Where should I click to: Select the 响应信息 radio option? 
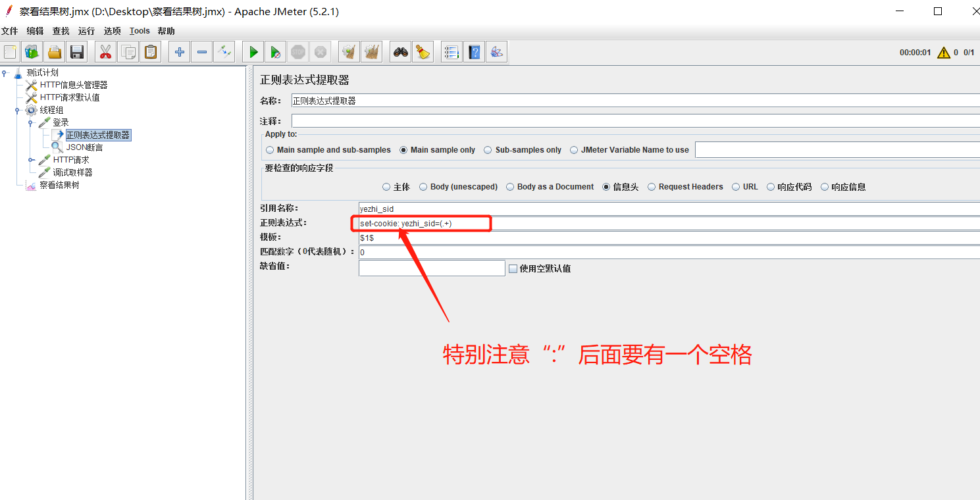click(825, 187)
